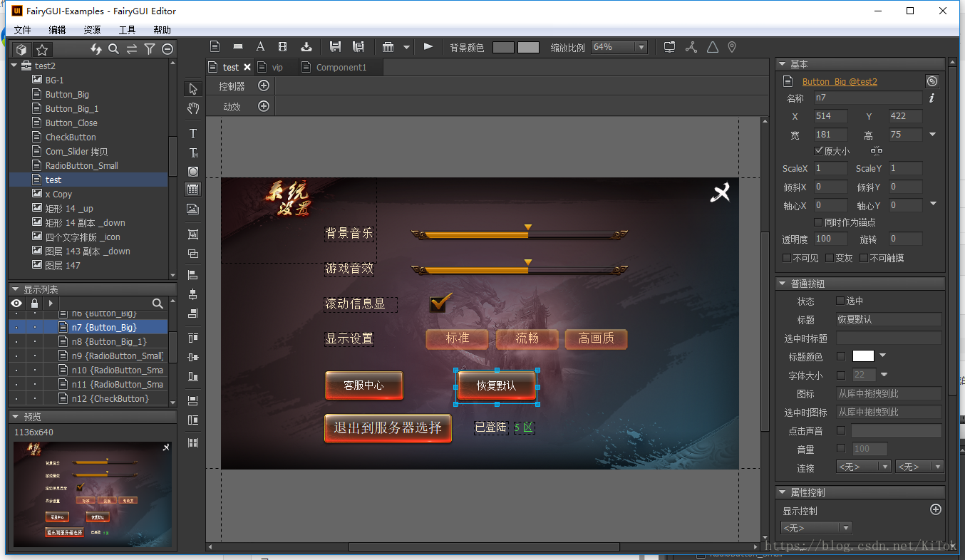Select the Text tool
Image resolution: width=965 pixels, height=560 pixels.
tap(192, 133)
